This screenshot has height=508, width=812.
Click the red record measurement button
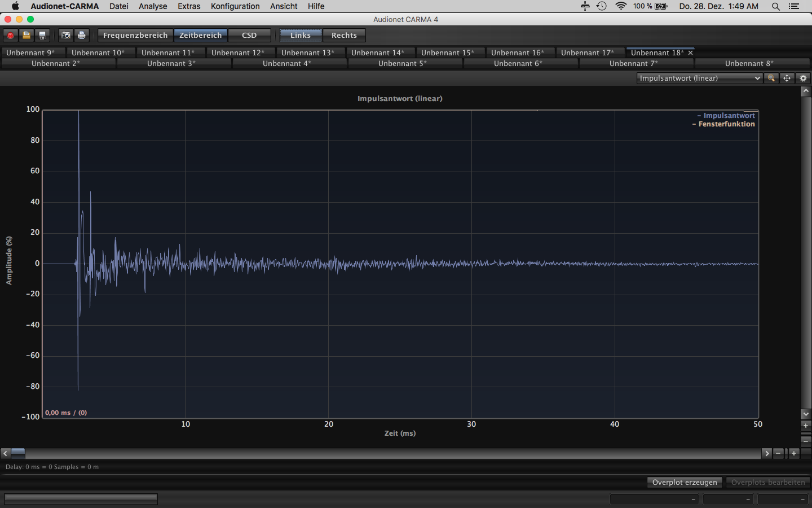[x=10, y=35]
